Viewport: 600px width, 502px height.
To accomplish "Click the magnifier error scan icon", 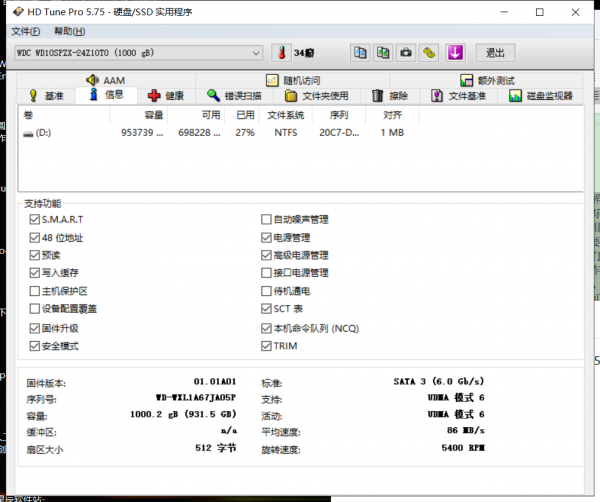I will 213,95.
